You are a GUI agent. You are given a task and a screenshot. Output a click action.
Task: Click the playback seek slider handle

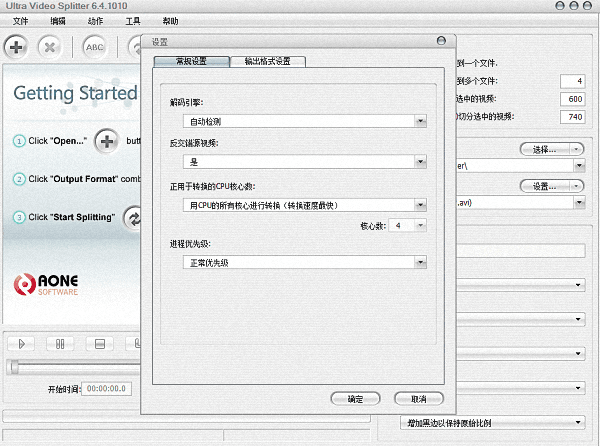point(14,367)
